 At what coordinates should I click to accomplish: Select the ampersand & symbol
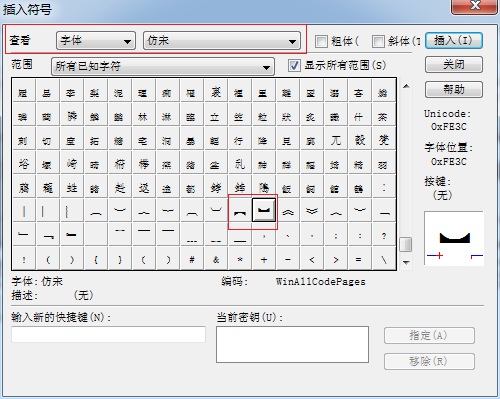pos(216,259)
